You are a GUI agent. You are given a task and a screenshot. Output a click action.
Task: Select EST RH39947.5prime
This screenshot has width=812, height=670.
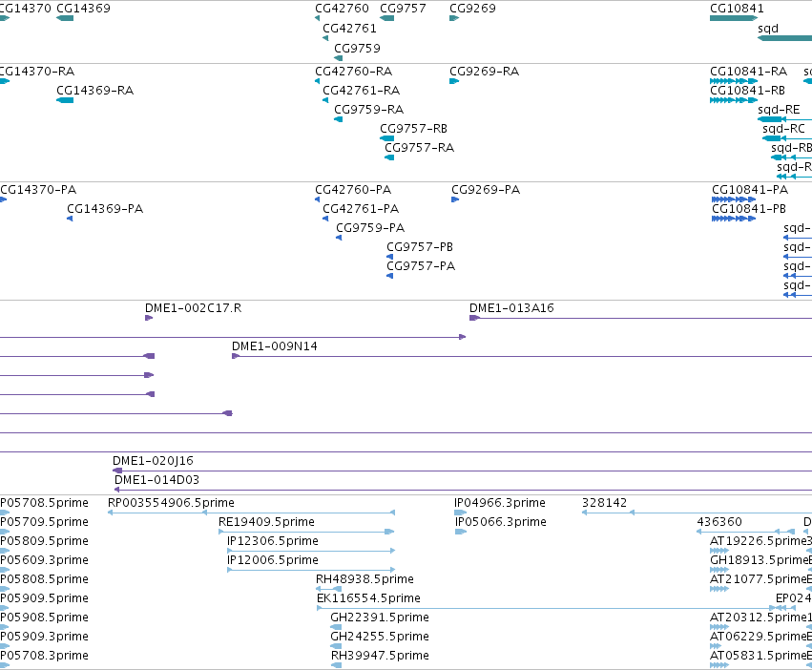pos(380,656)
